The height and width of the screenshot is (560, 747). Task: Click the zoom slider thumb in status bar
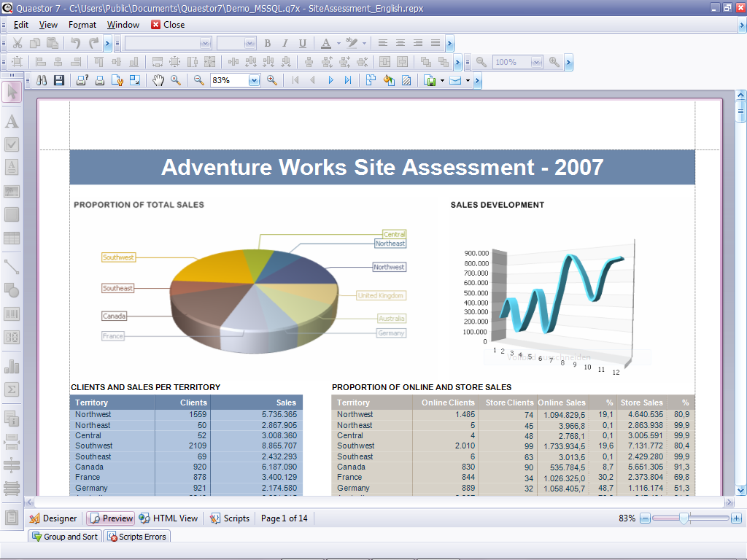click(x=684, y=518)
